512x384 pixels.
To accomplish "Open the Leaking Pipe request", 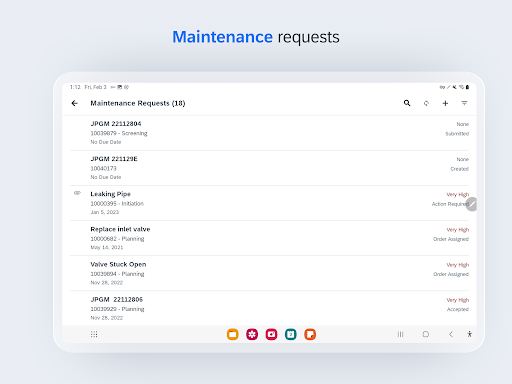I will [269, 203].
